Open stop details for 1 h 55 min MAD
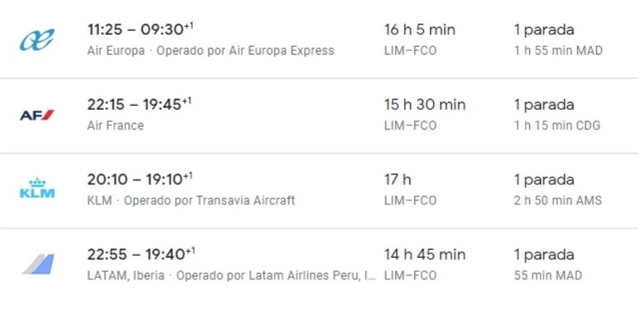This screenshot has height=315, width=644. click(x=558, y=51)
